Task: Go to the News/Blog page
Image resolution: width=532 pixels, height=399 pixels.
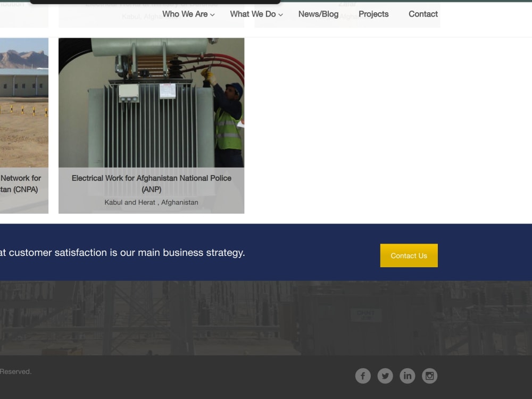Action: pyautogui.click(x=318, y=14)
